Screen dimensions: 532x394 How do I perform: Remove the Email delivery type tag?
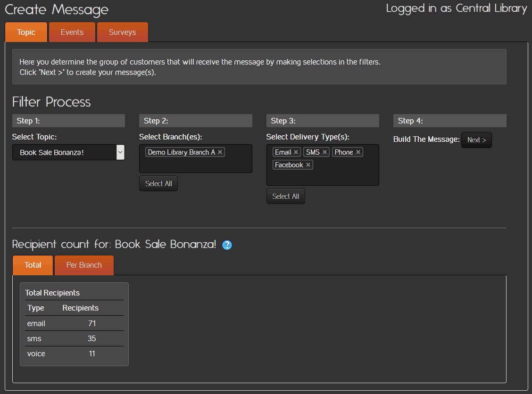click(296, 152)
